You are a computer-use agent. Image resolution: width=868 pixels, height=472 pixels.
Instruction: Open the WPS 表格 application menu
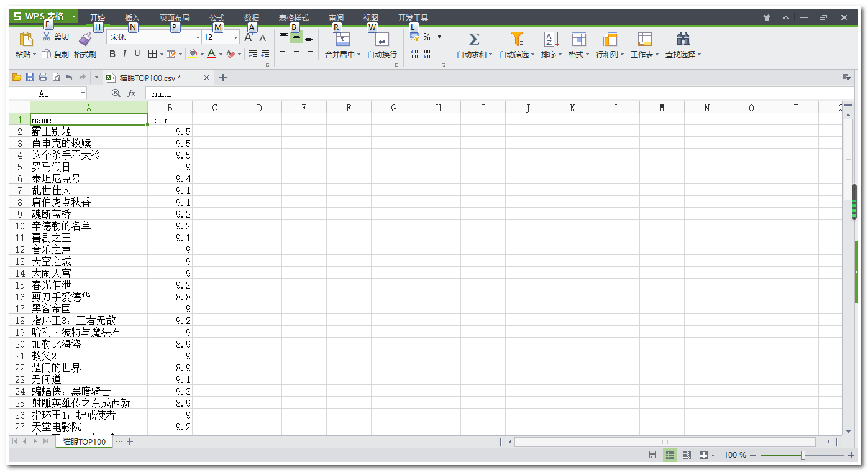pyautogui.click(x=44, y=16)
